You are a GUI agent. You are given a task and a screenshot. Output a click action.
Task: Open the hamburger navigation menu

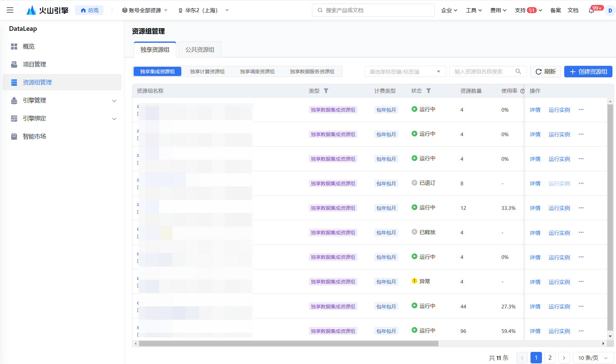point(10,10)
